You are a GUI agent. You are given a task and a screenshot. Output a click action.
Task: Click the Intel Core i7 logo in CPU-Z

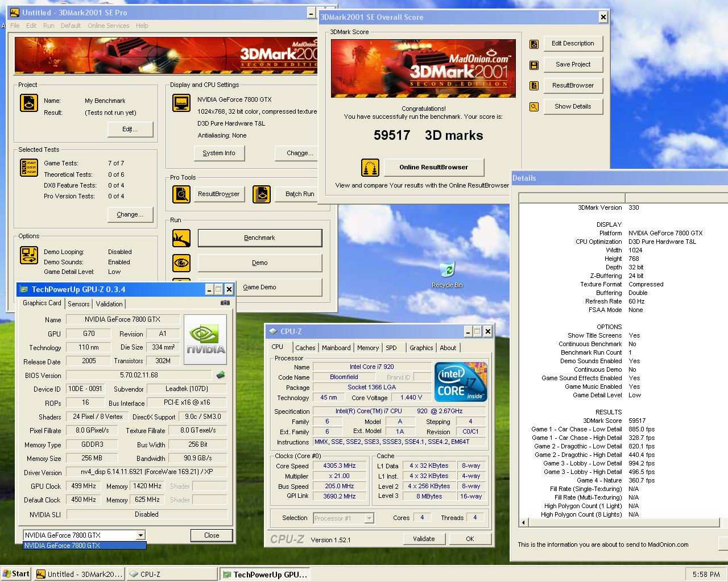coord(461,381)
